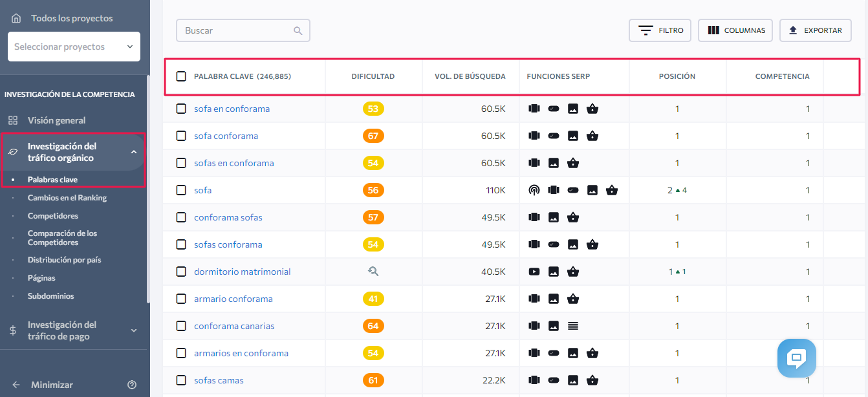Select Palabras clave in the sidebar
The height and width of the screenshot is (397, 868).
52,180
